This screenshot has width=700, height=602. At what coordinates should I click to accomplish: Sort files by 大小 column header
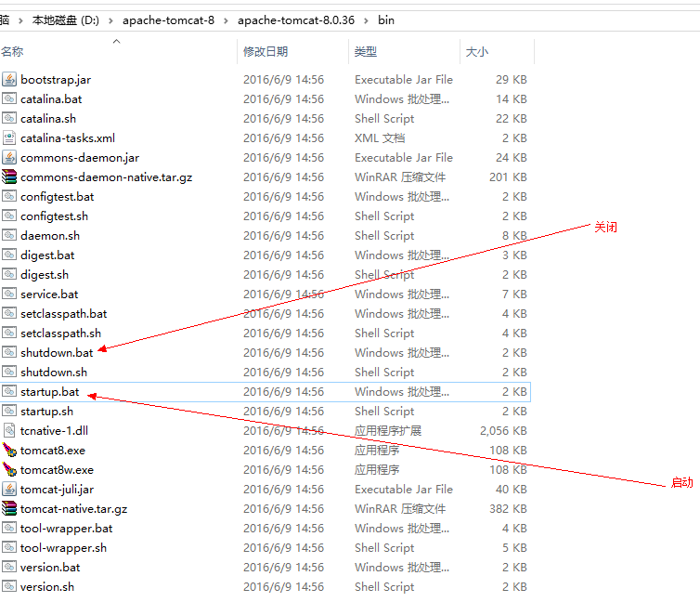coord(477,52)
